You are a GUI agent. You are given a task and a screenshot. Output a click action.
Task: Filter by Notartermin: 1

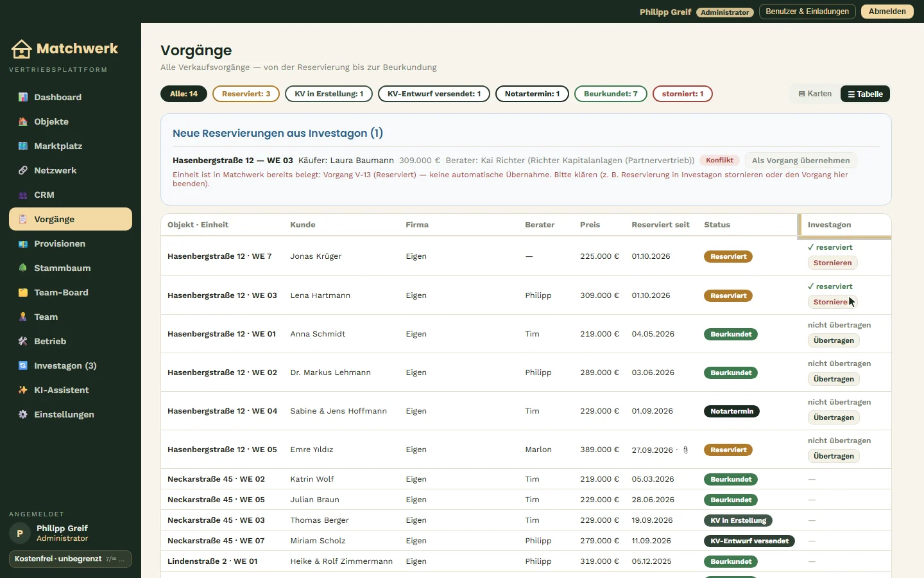(x=533, y=94)
